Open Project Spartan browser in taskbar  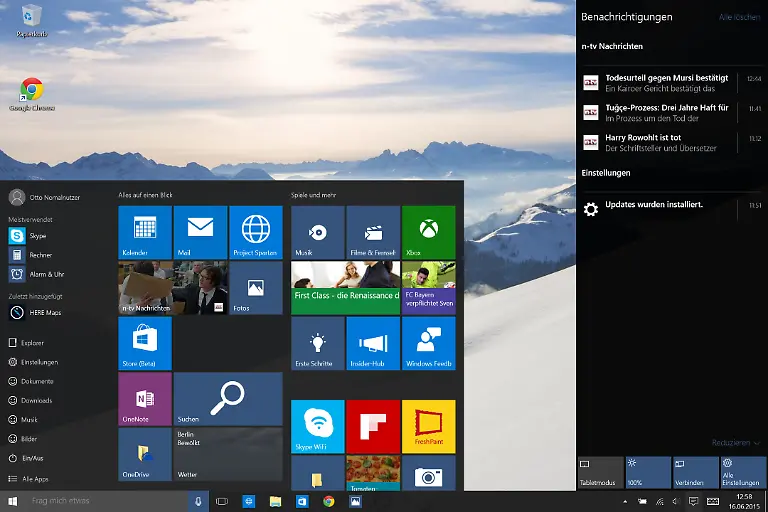point(249,501)
